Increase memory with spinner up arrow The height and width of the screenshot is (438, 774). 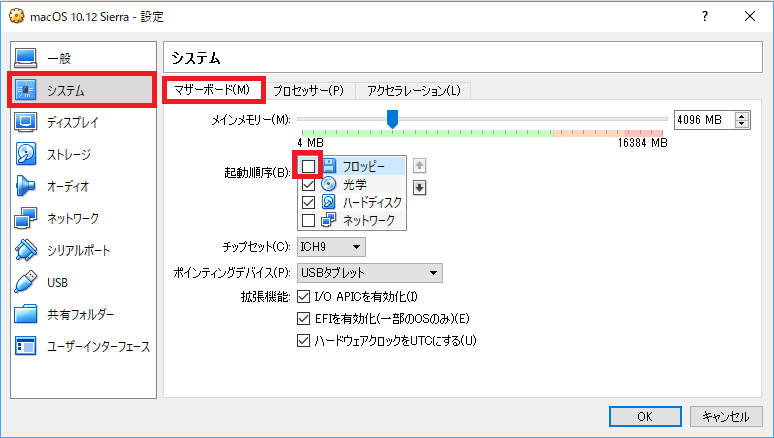[x=741, y=116]
